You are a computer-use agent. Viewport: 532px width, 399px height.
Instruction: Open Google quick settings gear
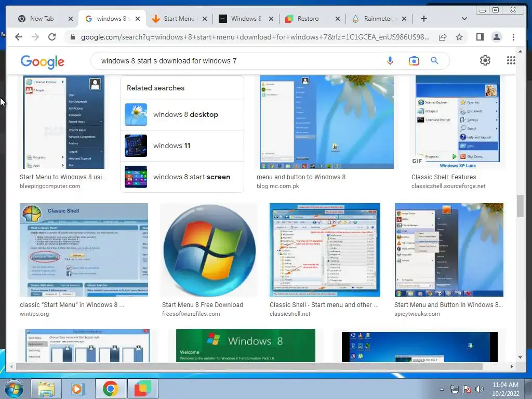(485, 60)
